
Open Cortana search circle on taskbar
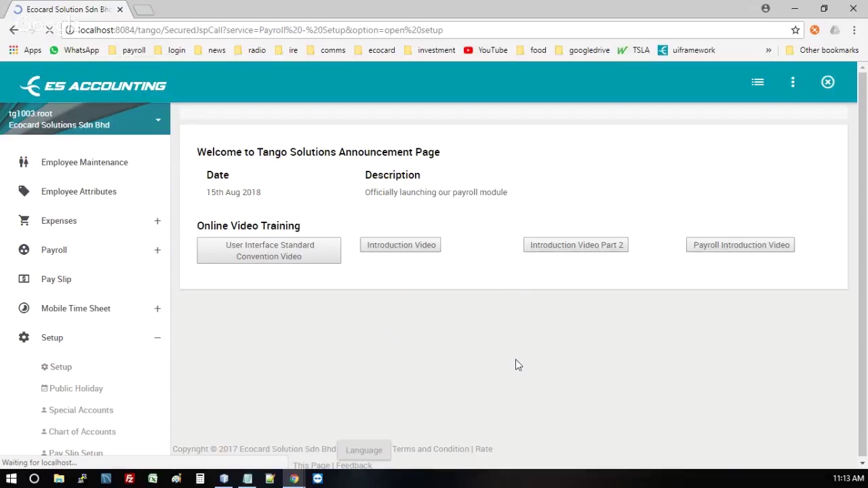click(x=34, y=479)
